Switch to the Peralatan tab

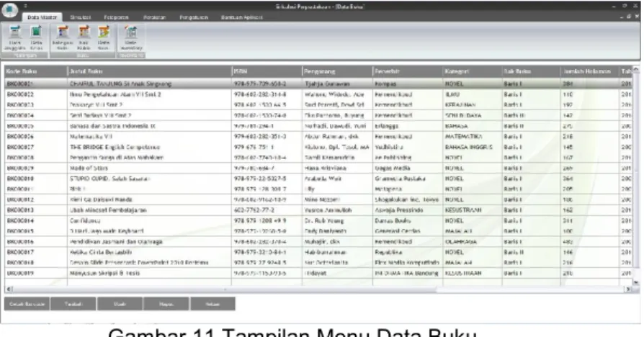pyautogui.click(x=154, y=17)
